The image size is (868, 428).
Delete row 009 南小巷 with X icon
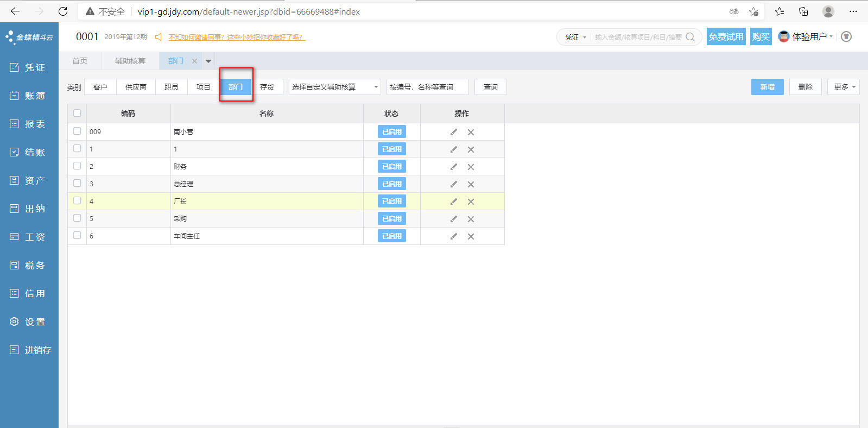point(471,132)
